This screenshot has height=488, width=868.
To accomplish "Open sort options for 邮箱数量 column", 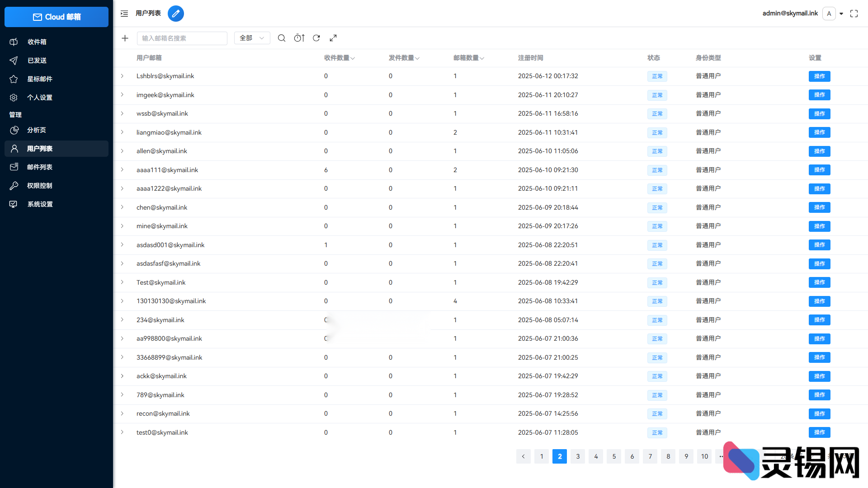I will point(482,58).
